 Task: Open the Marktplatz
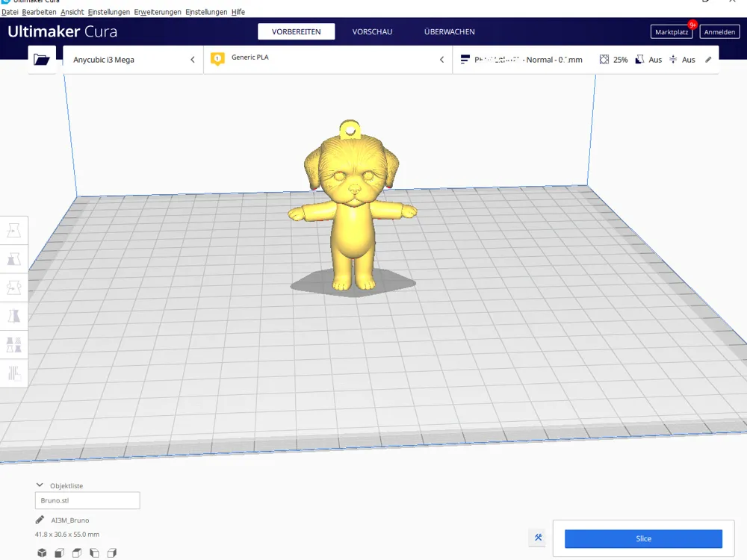[671, 31]
